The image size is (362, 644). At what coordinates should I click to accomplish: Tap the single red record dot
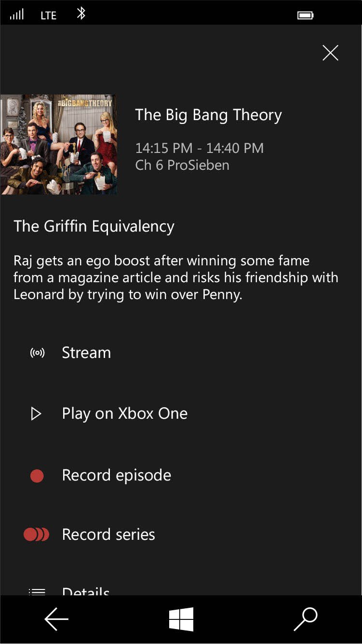pos(37,476)
